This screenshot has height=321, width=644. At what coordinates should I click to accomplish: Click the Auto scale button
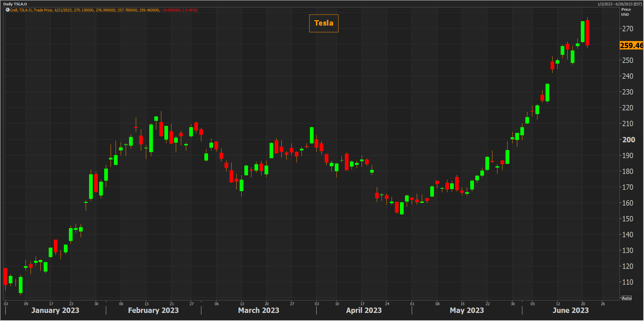[627, 298]
